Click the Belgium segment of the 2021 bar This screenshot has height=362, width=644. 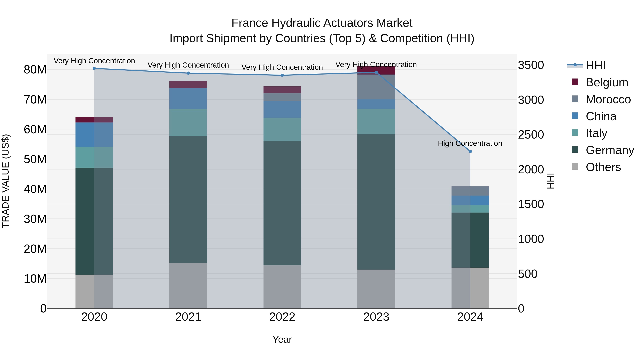click(188, 84)
